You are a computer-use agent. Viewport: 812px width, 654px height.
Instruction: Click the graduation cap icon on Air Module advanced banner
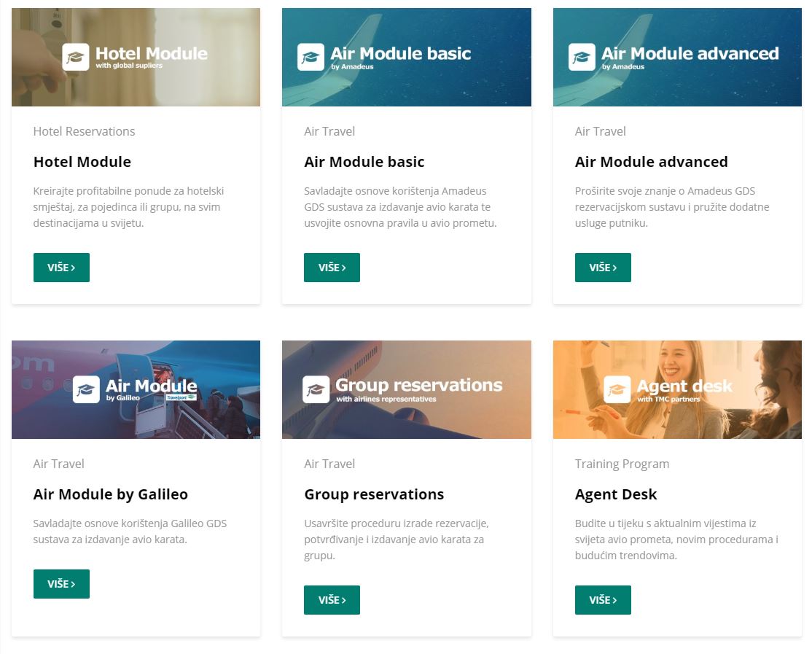tap(582, 56)
